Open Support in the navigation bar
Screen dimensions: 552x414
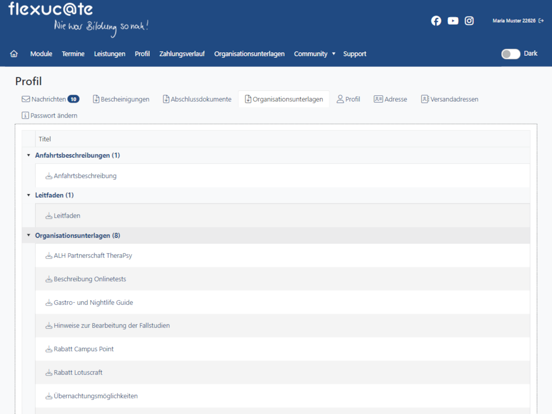(x=355, y=54)
